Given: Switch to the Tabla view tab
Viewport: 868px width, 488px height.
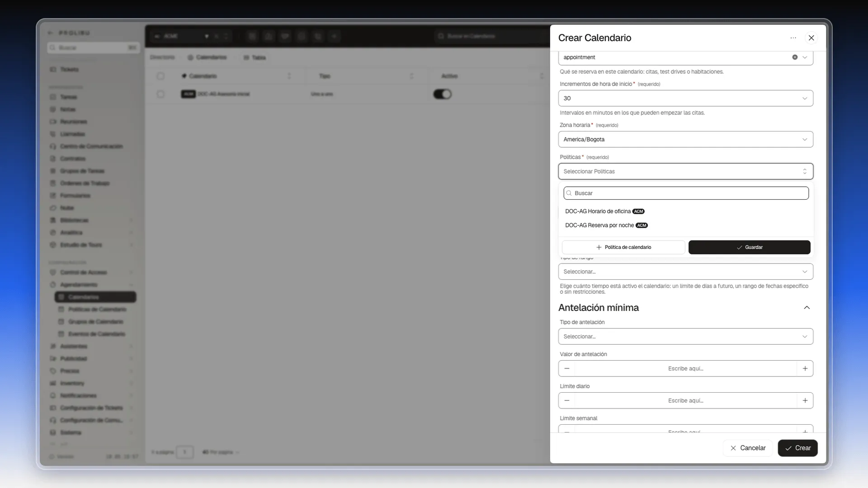Looking at the screenshot, I should 255,58.
